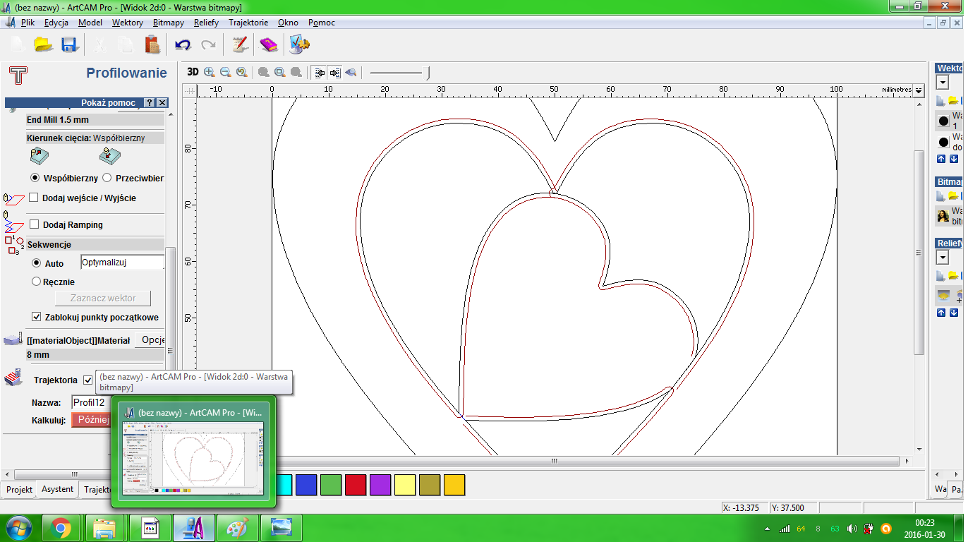Image resolution: width=980 pixels, height=542 pixels.
Task: Open the options icon with checkmark and gear
Action: 299,44
